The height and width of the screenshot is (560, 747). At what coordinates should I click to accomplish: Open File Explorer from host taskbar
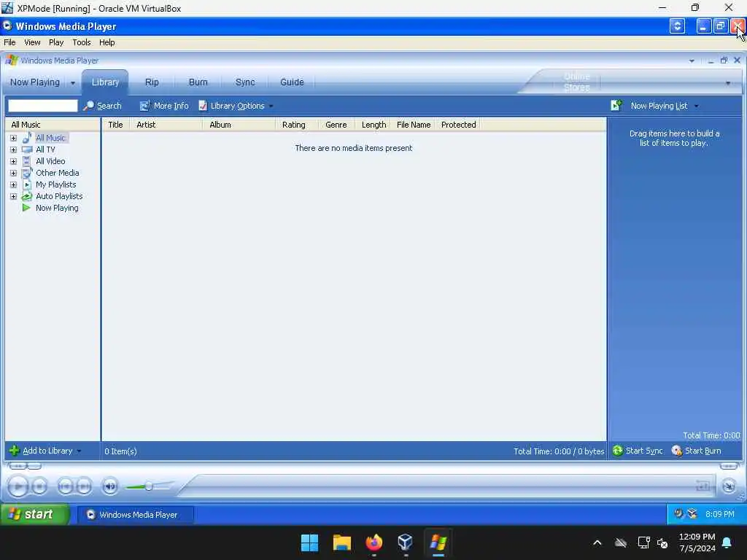coord(341,542)
